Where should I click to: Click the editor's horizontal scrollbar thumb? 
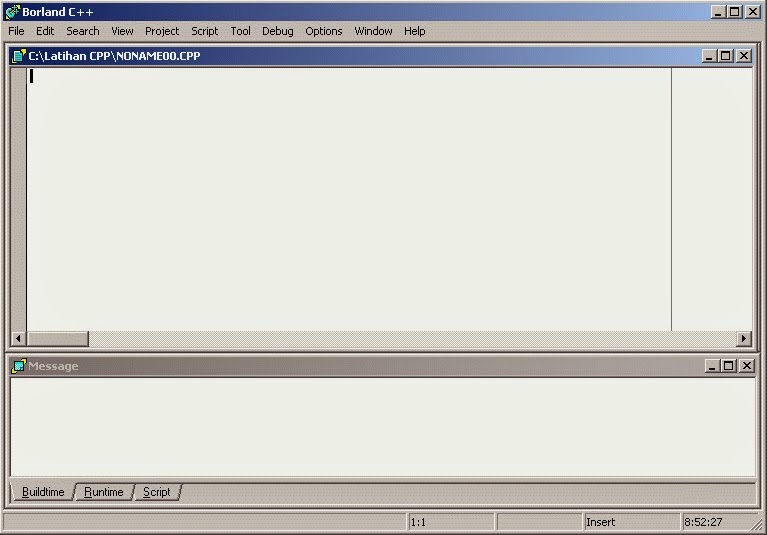click(58, 338)
